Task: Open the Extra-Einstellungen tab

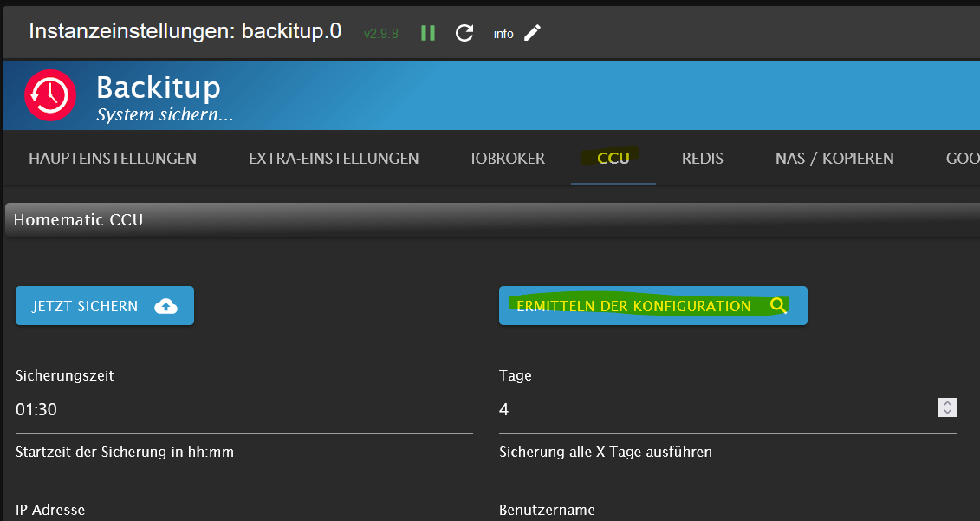Action: 334,159
